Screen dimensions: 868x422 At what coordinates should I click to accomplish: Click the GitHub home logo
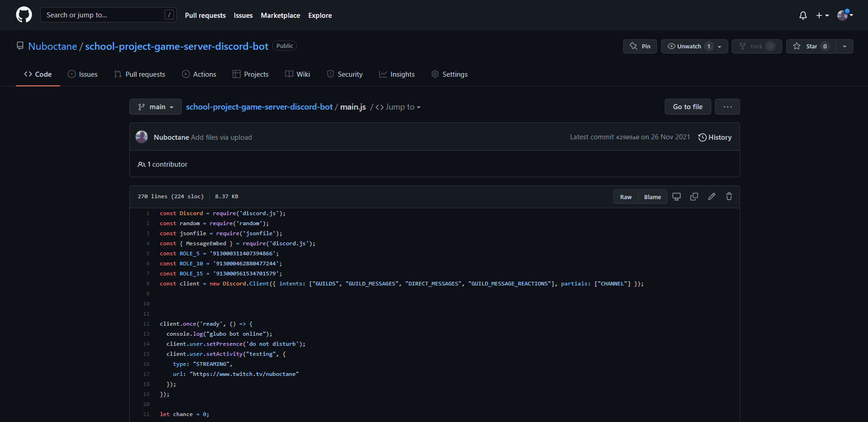click(24, 14)
